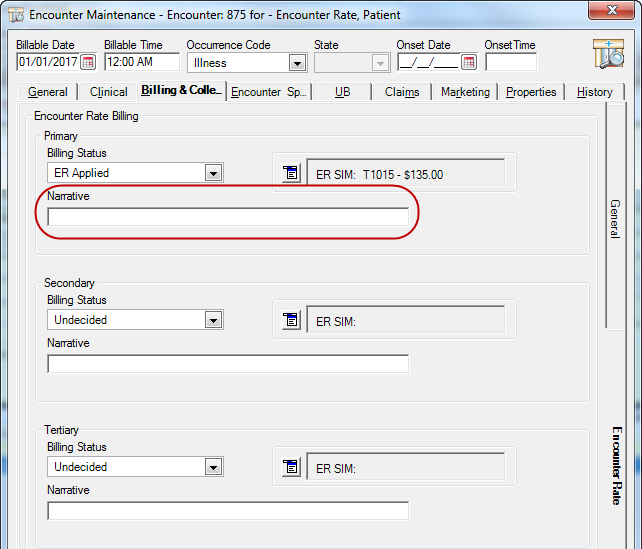The width and height of the screenshot is (642, 549).
Task: Click Primary ER SIM T1015 - $135.00 field
Action: click(x=406, y=173)
